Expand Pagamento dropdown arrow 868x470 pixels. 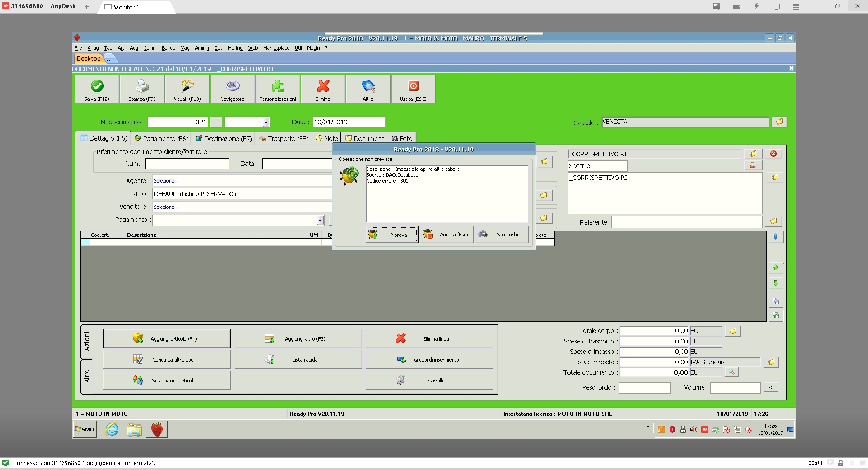point(320,220)
